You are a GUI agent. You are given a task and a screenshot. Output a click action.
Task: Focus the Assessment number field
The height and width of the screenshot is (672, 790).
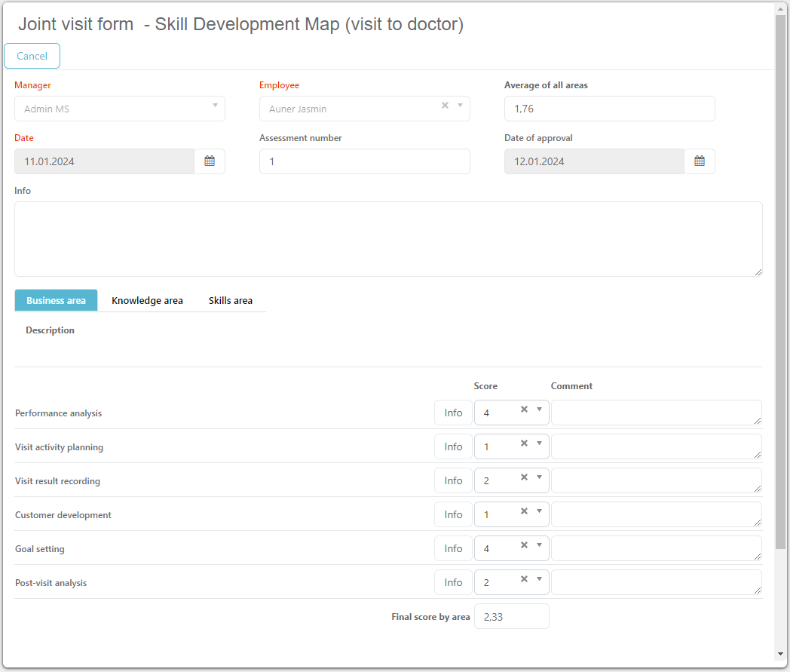(x=364, y=161)
